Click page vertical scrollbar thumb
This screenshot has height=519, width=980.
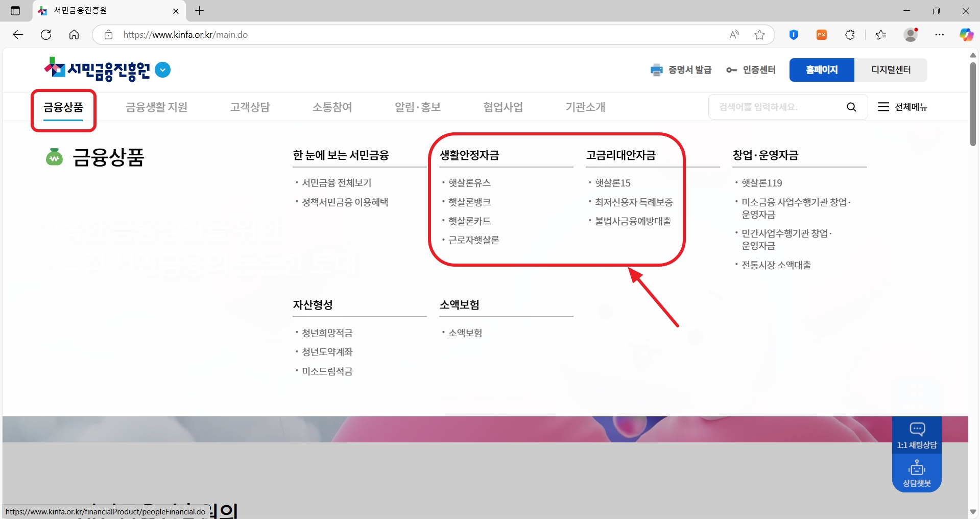tap(973, 104)
